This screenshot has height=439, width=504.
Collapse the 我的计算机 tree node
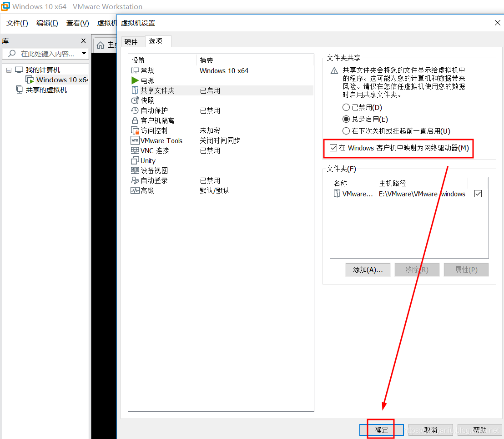pos(9,70)
